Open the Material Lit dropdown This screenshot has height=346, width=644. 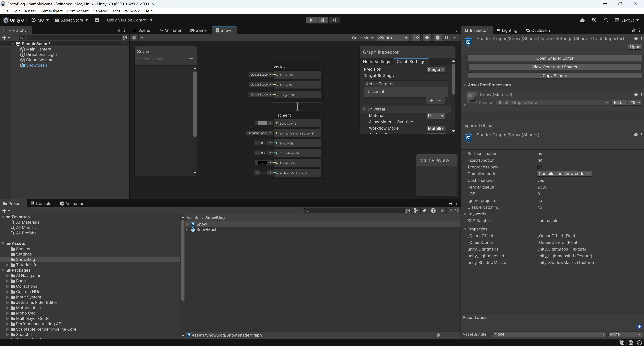[436, 116]
